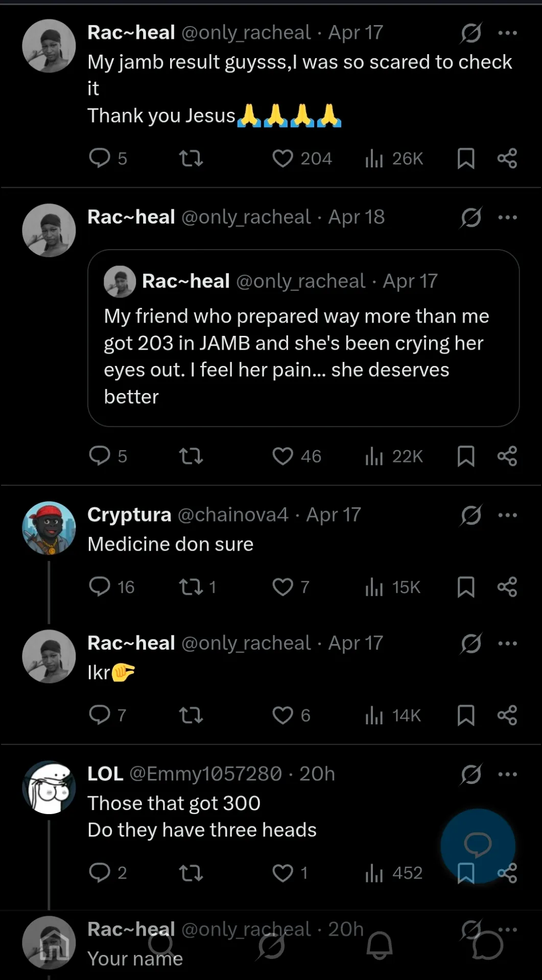This screenshot has height=980, width=542.
Task: Repost the jamb result tweet
Action: coord(191,158)
